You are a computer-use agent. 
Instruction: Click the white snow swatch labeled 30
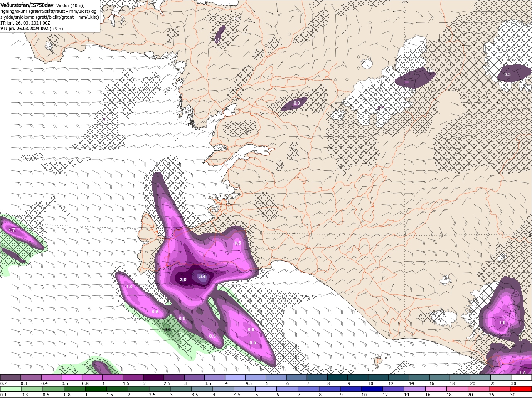click(521, 377)
